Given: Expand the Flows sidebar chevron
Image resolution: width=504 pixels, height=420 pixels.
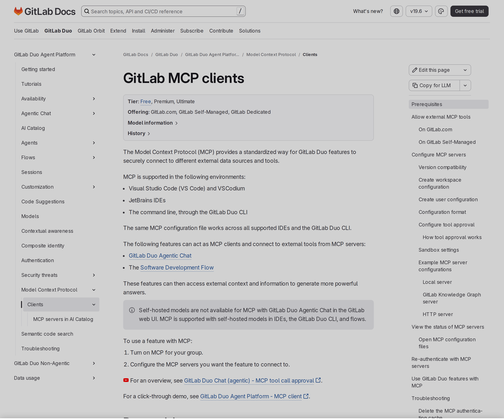Looking at the screenshot, I should [x=94, y=157].
